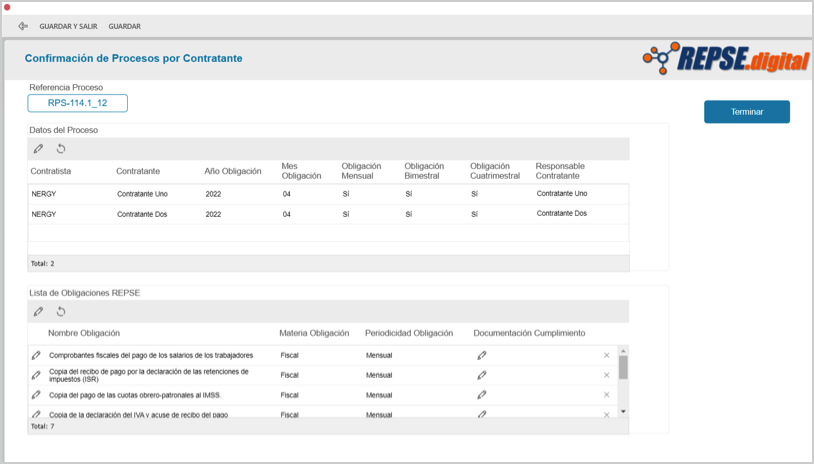Edit row Comprobantes fiscales del pago de salarios
This screenshot has width=814, height=464.
pos(36,355)
